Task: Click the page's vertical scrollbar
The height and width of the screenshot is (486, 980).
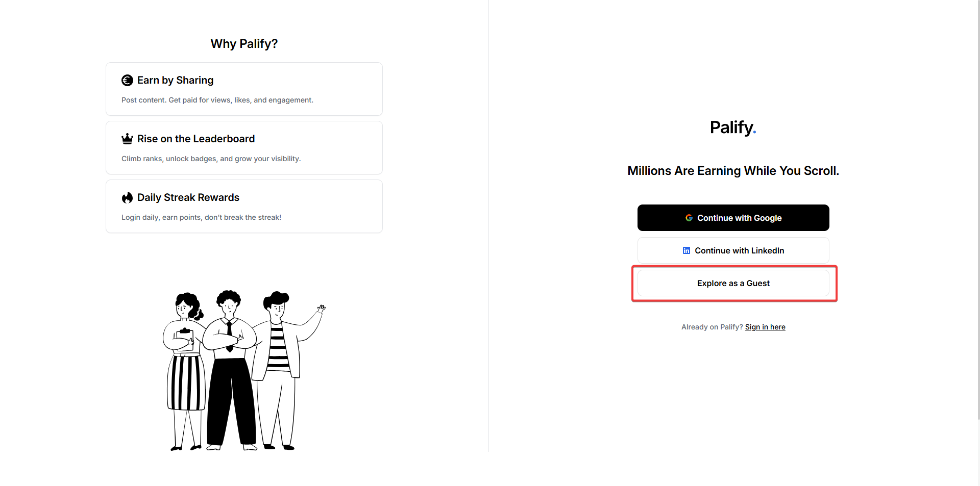Action: [977, 204]
